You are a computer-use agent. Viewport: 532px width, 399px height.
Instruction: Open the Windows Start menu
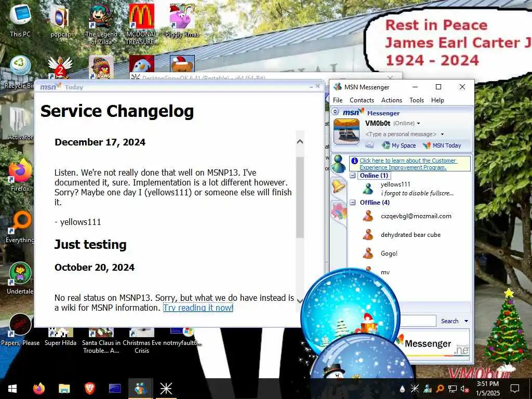click(x=12, y=389)
